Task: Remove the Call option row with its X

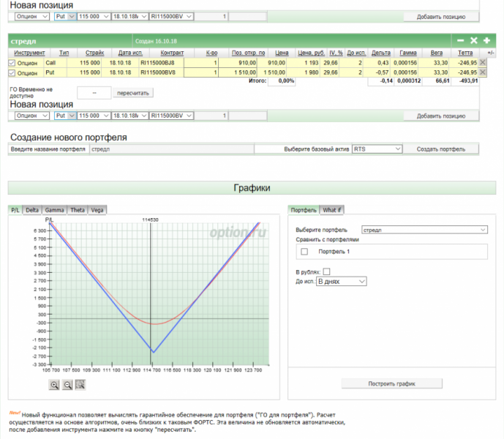Action: point(482,63)
